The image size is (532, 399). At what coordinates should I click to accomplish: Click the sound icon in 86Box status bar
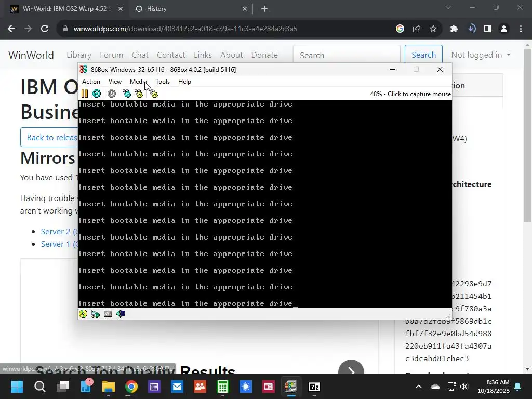121,314
